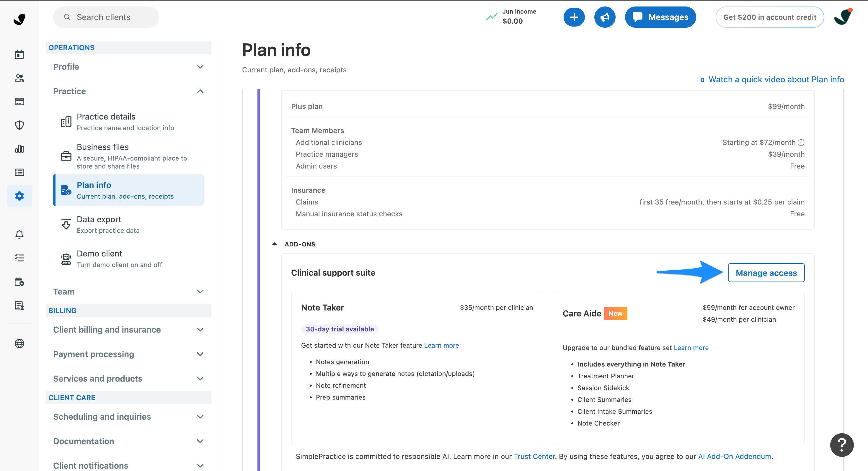Click the BILLING section header
The image size is (868, 471).
(x=128, y=310)
